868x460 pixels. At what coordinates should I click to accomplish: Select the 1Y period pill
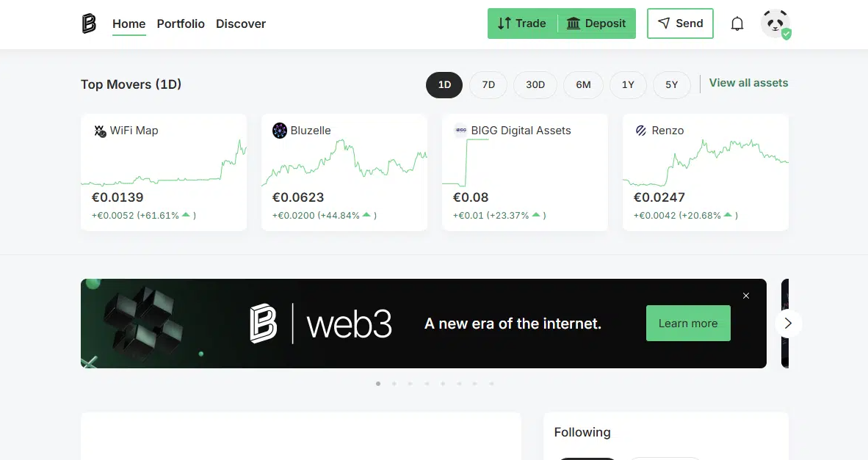(628, 85)
